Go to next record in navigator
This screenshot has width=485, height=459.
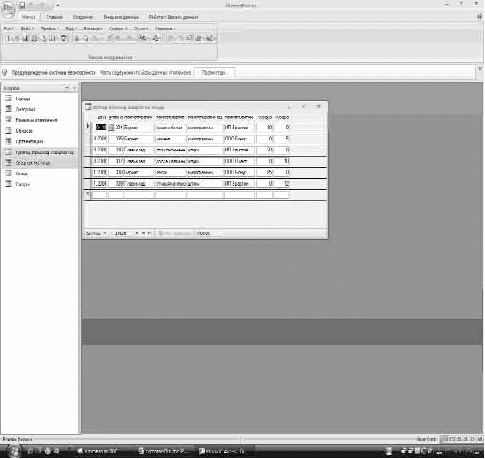(x=137, y=234)
